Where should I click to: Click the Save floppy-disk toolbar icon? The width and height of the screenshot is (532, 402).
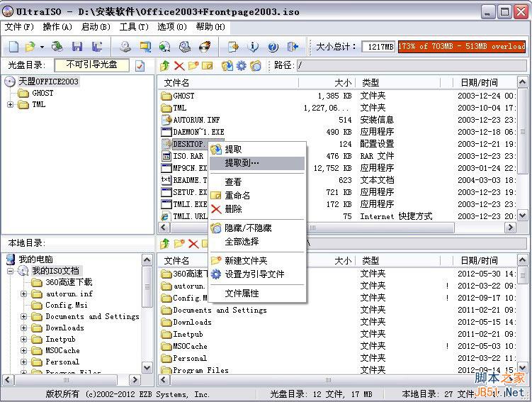pos(77,47)
